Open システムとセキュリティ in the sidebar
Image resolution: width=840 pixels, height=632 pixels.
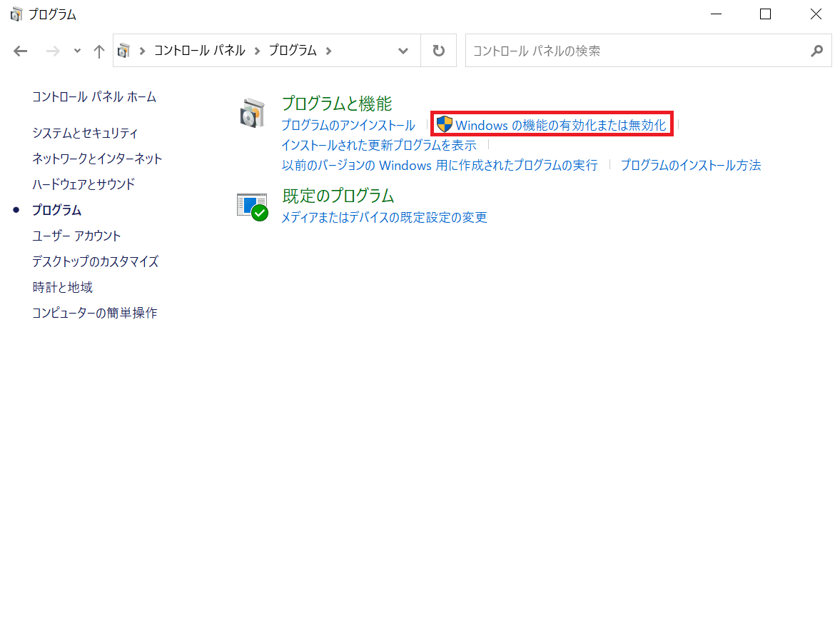coord(85,133)
